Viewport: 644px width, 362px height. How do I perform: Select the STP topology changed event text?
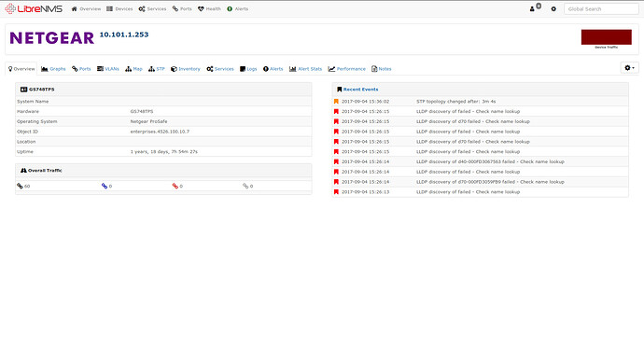point(455,102)
